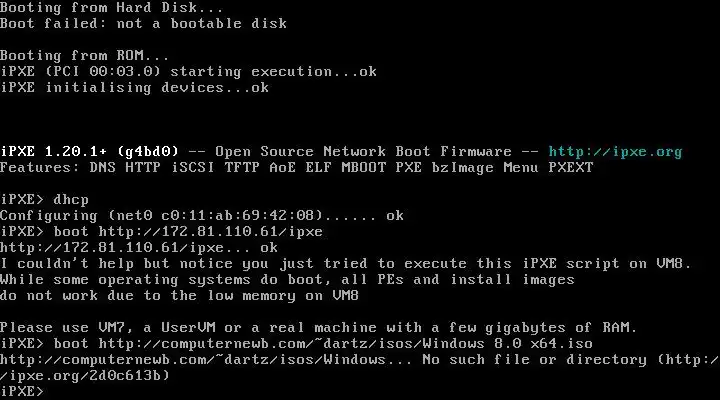Click the 'PCI 00:03.0' starting execution line
The width and height of the screenshot is (720, 400).
[188, 72]
